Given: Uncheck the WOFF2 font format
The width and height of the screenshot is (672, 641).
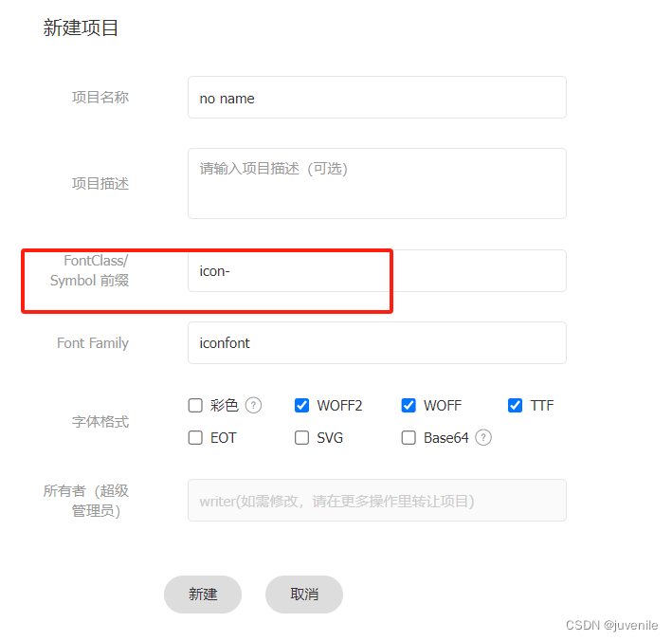Looking at the screenshot, I should 301,405.
